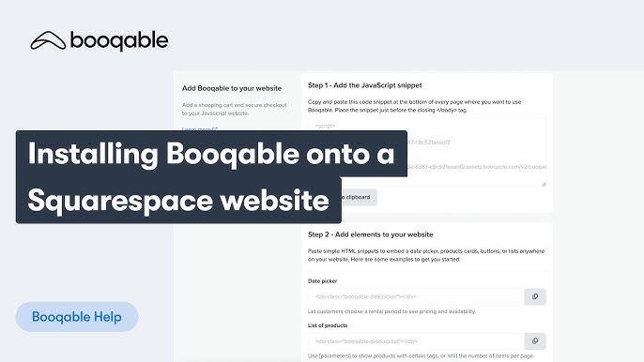Grab the snippet textarea corner handle
The width and height of the screenshot is (644, 362).
(x=544, y=184)
